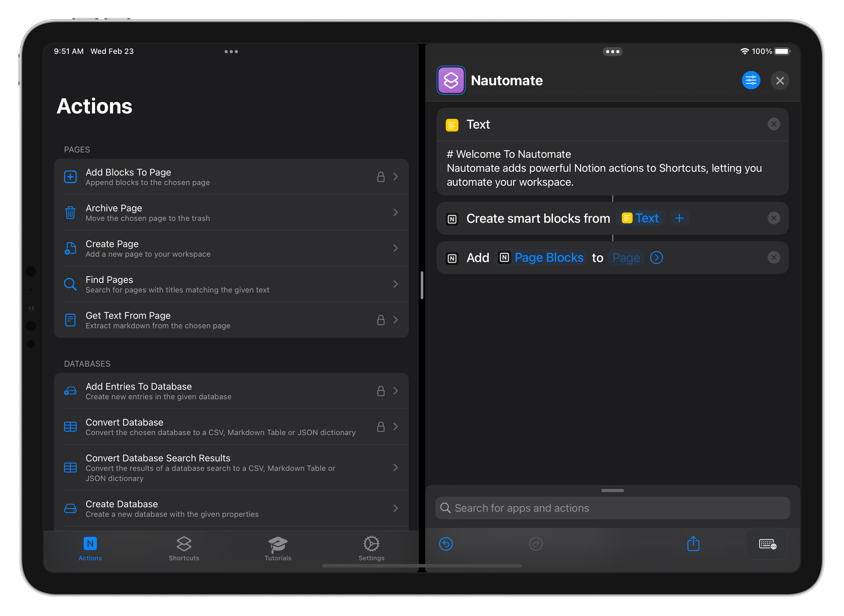
Task: Tap the battery indicator in the status bar
Action: click(782, 51)
